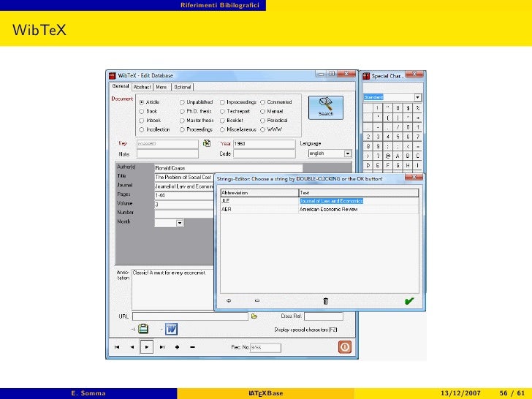532x399 pixels.
Task: Select the Ph.D. thesis radio button
Action: pos(182,111)
